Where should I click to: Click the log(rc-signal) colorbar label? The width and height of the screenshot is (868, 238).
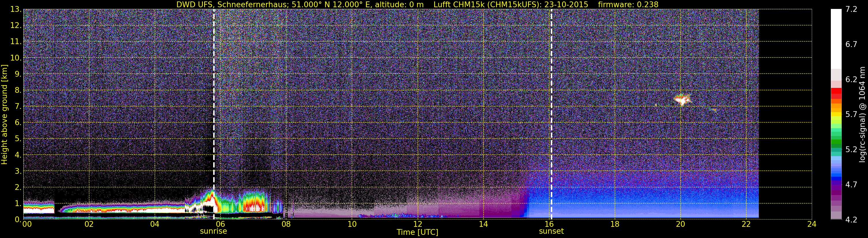863,114
